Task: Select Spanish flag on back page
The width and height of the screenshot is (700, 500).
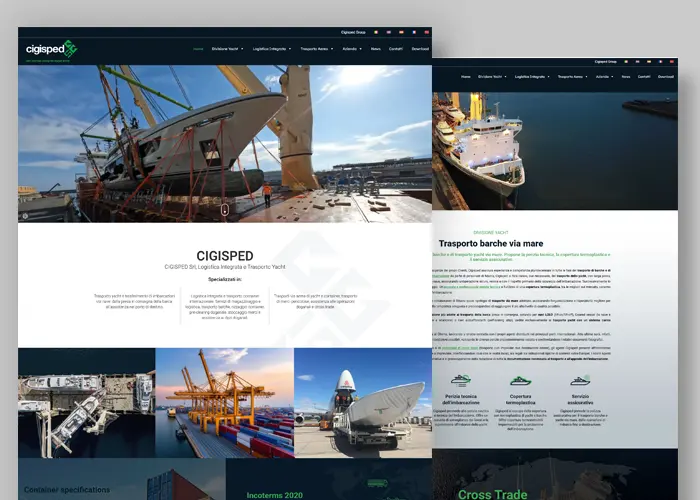Action: coord(649,62)
